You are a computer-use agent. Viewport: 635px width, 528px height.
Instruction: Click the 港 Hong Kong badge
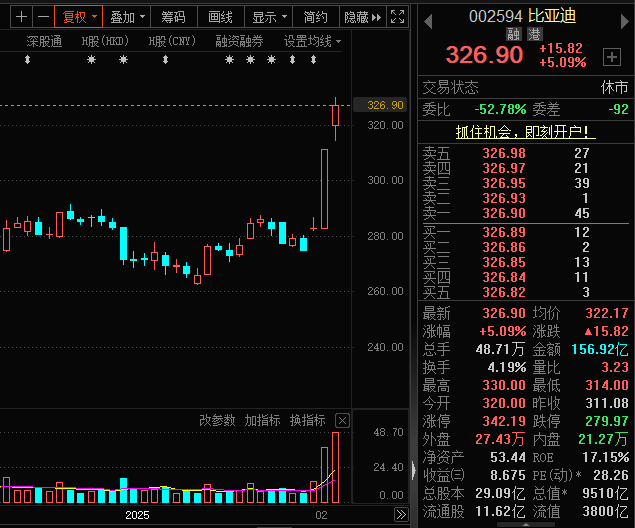point(535,33)
